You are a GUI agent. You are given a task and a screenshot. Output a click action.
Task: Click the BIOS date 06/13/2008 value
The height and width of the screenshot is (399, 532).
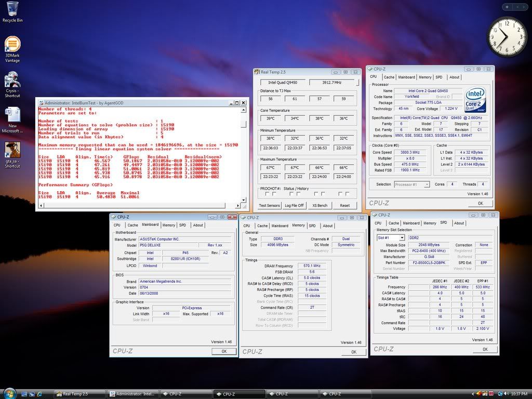click(x=185, y=294)
